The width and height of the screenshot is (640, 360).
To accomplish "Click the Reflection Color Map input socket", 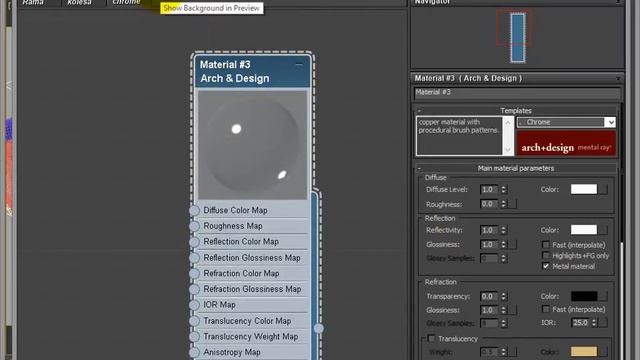I will tap(195, 242).
